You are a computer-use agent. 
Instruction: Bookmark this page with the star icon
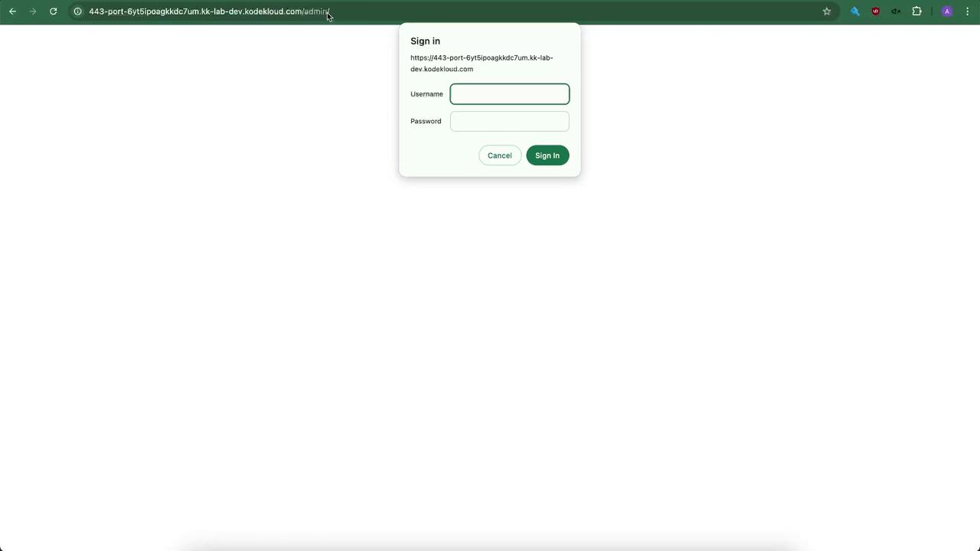827,11
